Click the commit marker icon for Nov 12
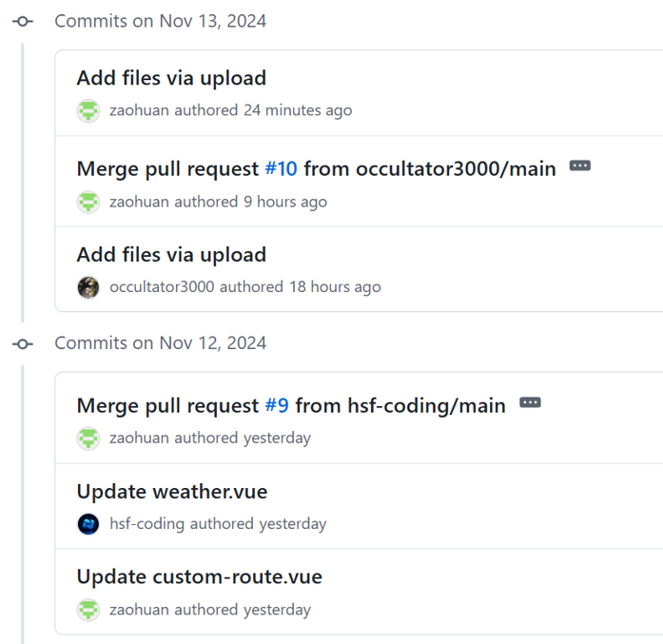663x644 pixels. point(22,342)
